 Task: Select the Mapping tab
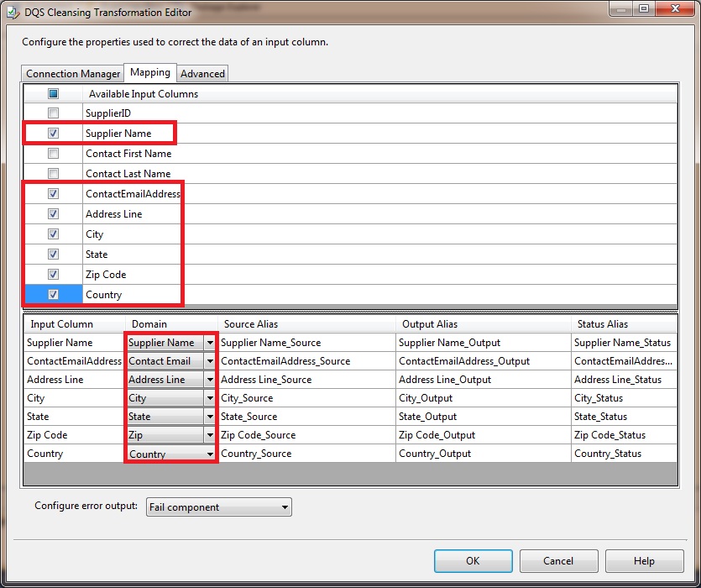pos(149,73)
